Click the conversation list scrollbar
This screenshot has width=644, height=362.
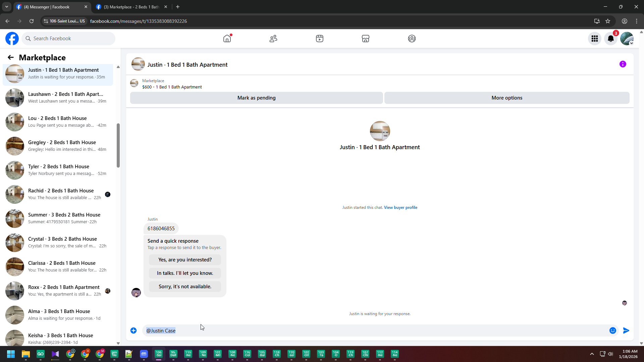click(118, 145)
